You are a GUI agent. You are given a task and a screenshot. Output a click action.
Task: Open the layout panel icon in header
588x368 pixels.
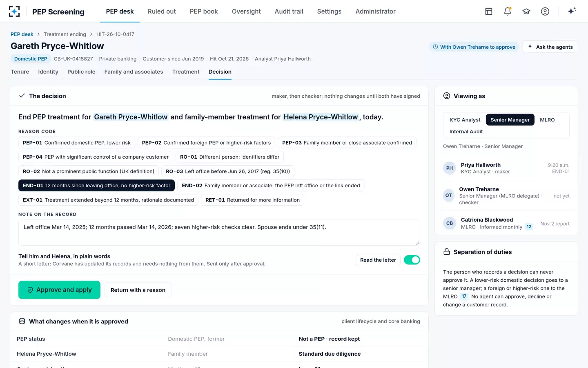coord(489,11)
